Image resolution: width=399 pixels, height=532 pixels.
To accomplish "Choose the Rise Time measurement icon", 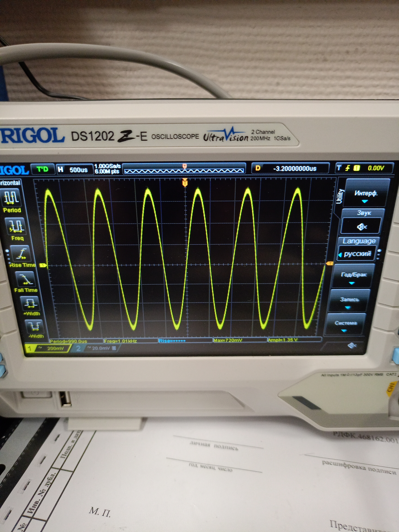I will click(22, 253).
